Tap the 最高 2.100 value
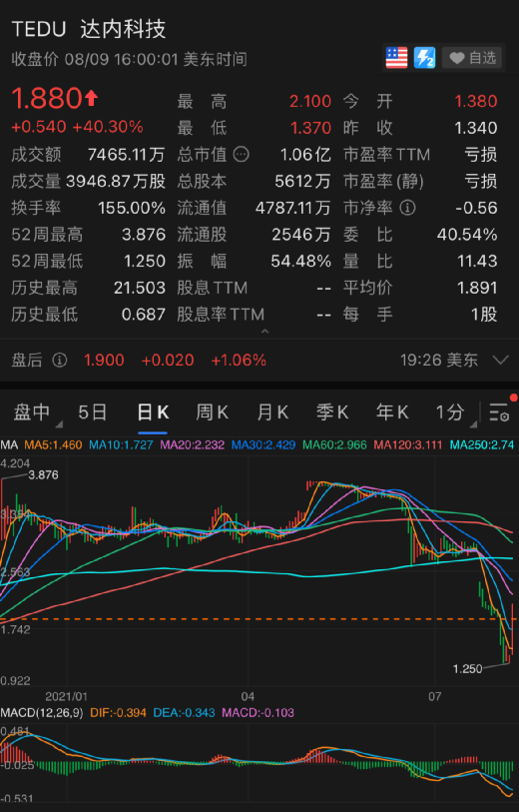The image size is (519, 812). pyautogui.click(x=310, y=101)
